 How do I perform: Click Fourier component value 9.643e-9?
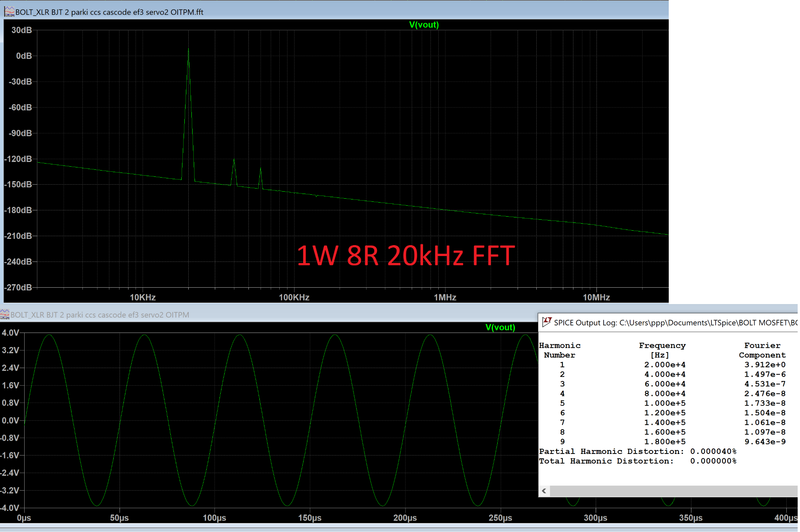765,442
